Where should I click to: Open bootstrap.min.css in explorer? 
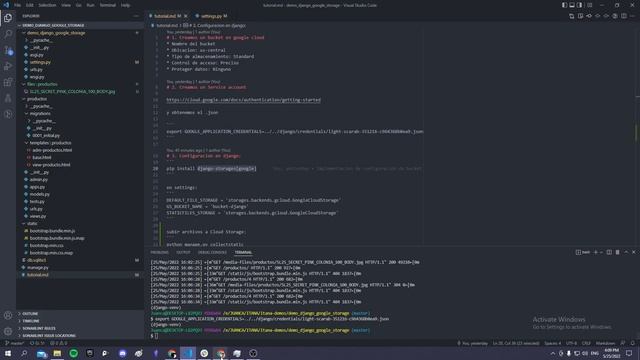coord(46,246)
